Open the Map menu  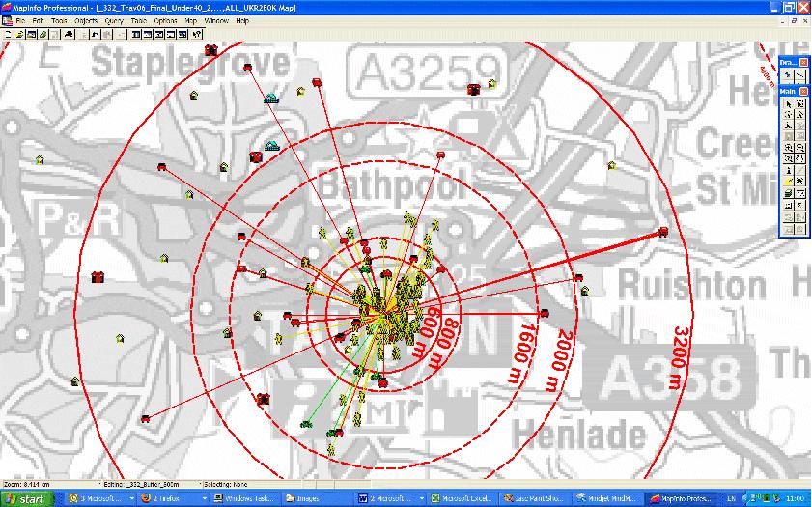(x=190, y=21)
